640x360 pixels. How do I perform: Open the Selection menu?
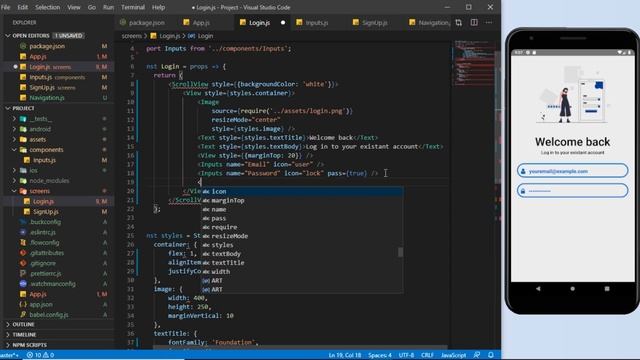click(47, 7)
